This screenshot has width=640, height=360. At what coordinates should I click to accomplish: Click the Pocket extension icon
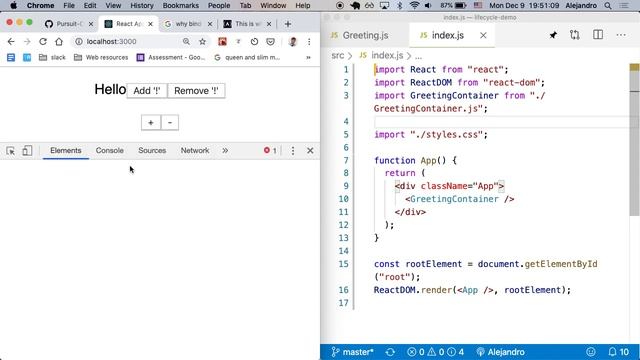[270, 42]
